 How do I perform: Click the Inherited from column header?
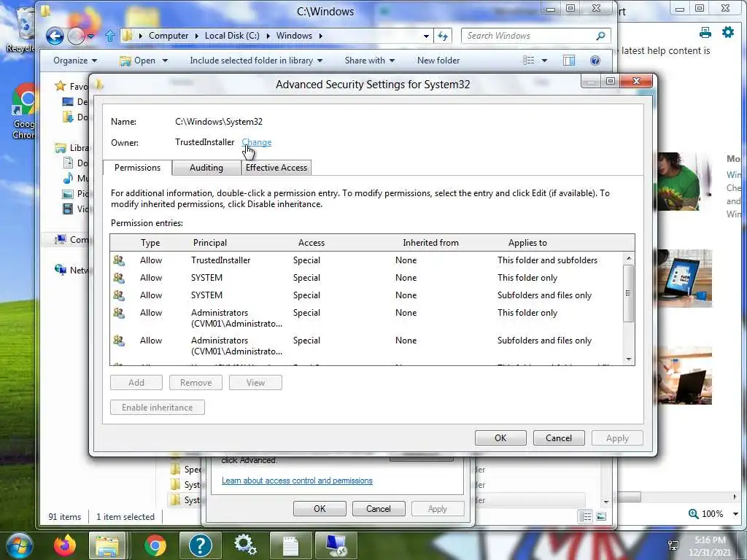430,242
